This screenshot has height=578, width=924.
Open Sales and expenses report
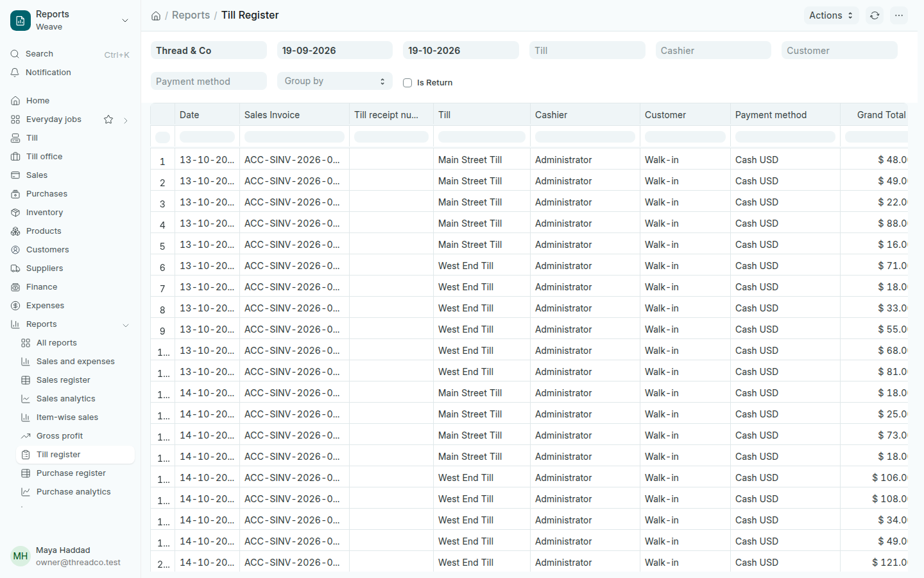pos(75,362)
